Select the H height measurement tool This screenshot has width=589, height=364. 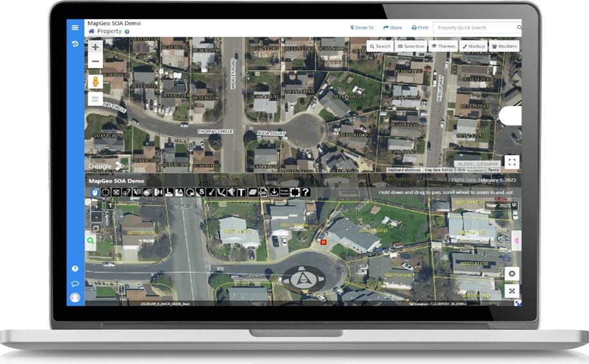pos(158,192)
